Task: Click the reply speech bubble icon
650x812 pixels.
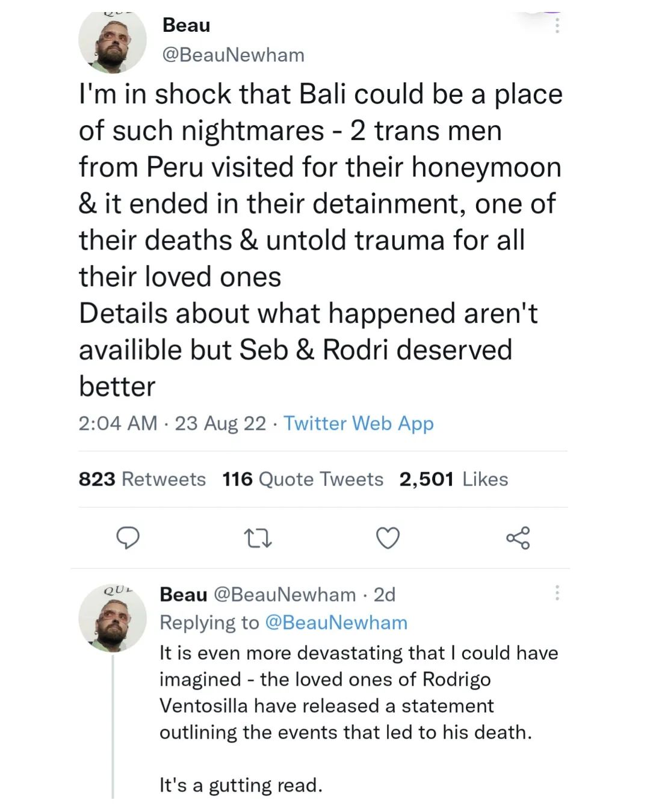Action: tap(128, 537)
